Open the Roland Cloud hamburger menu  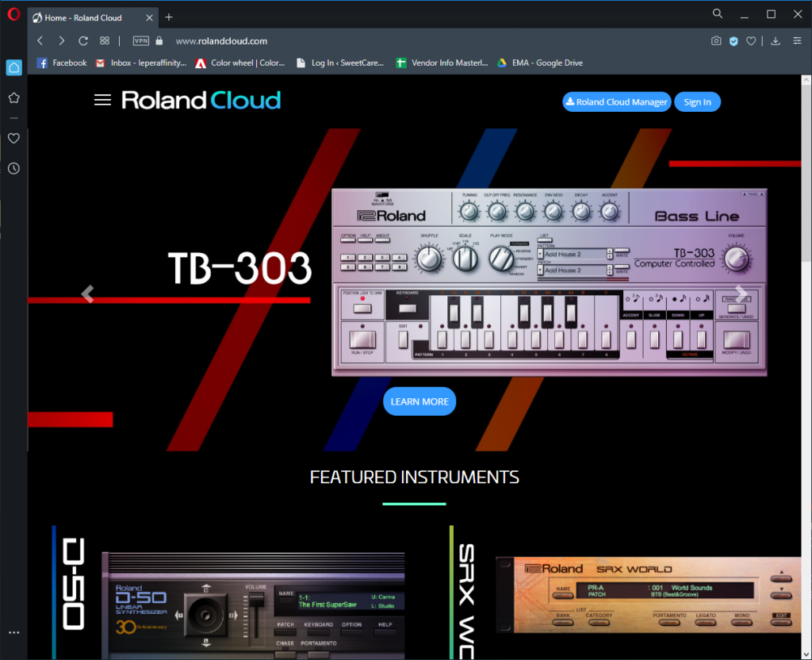tap(102, 100)
